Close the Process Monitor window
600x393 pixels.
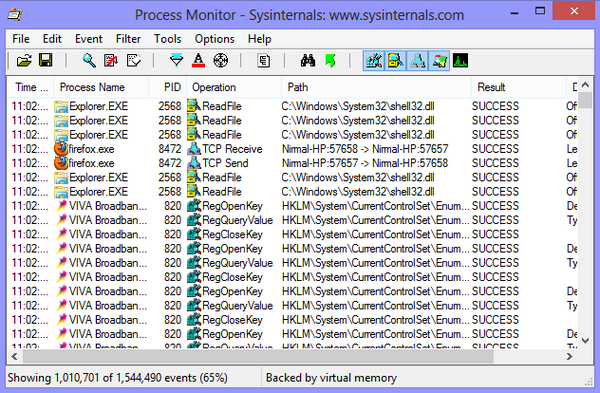pos(574,11)
